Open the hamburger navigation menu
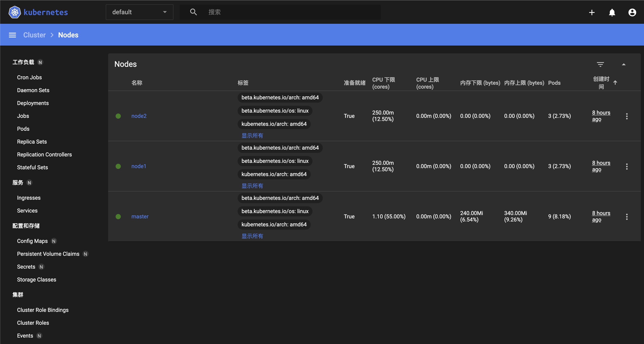 pos(12,35)
